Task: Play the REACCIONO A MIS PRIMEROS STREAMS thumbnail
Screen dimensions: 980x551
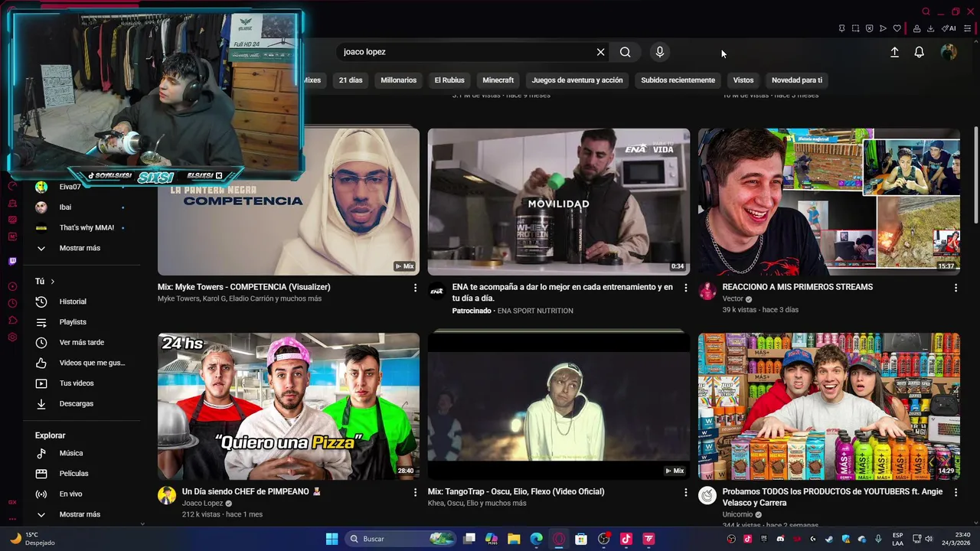Action: (x=828, y=202)
